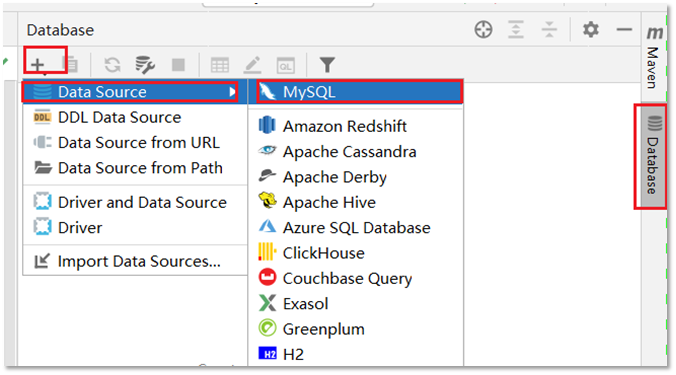Open the Maven side tab

click(x=653, y=57)
